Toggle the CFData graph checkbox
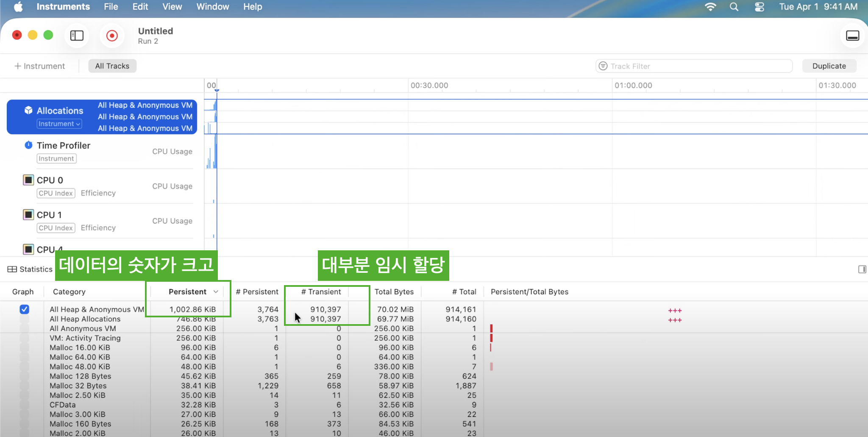 point(25,405)
